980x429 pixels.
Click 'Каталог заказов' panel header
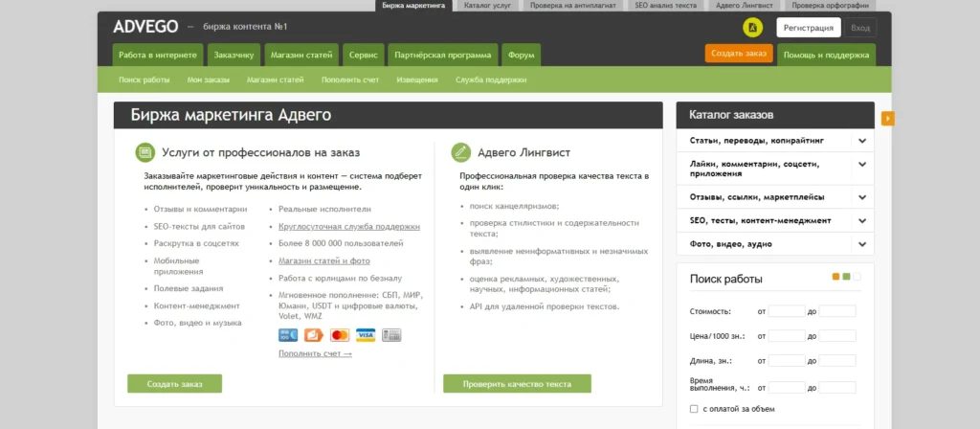pyautogui.click(x=775, y=115)
